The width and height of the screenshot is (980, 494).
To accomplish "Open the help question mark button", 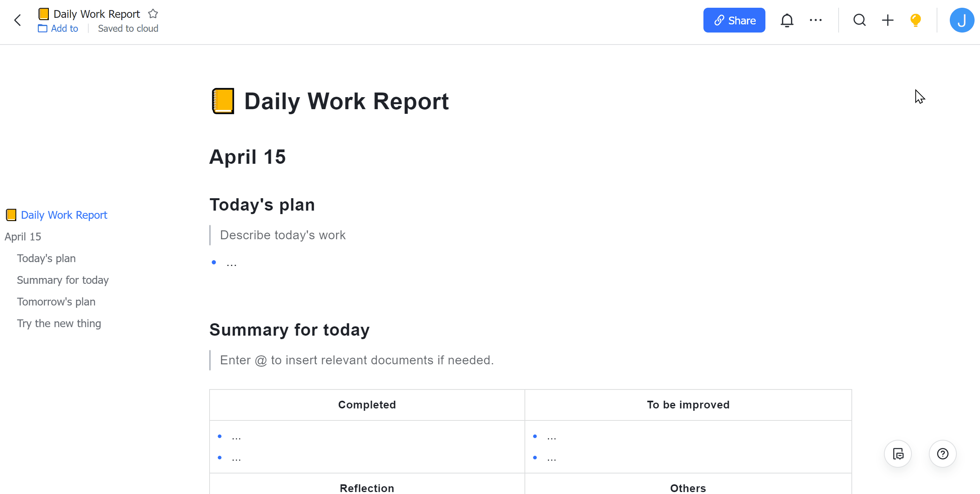I will (x=942, y=454).
